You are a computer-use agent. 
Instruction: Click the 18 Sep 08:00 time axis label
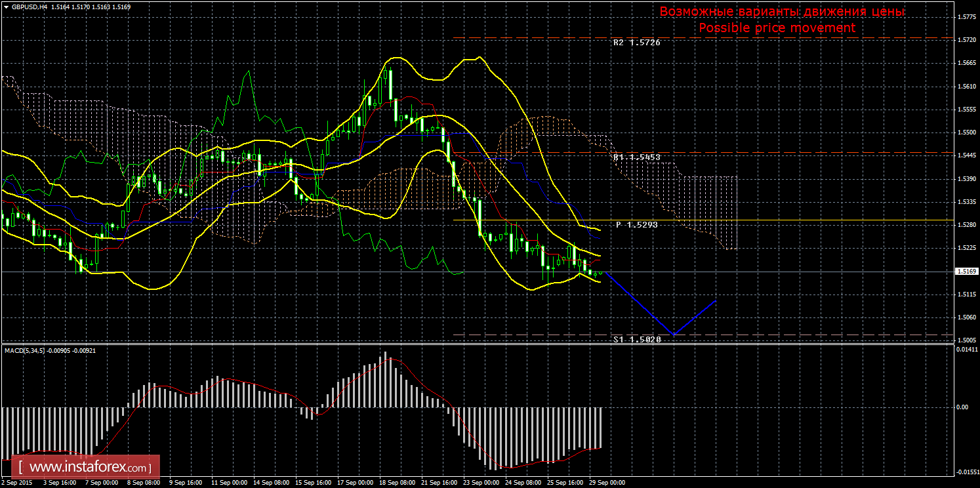point(396,482)
